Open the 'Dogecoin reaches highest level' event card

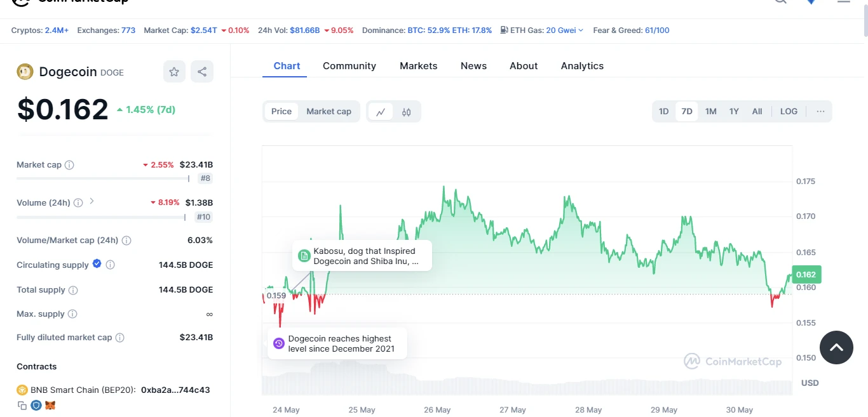click(x=337, y=343)
